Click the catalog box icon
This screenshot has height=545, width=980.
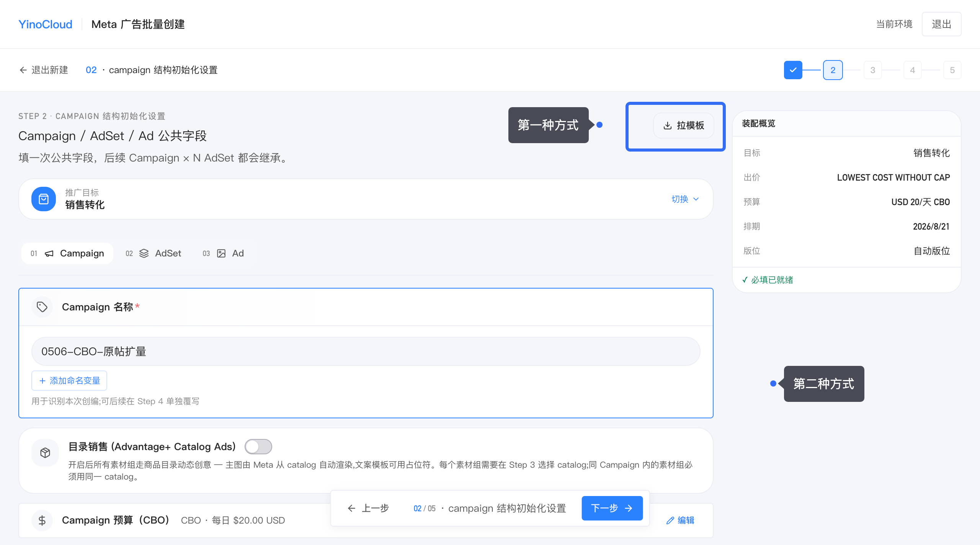(45, 453)
